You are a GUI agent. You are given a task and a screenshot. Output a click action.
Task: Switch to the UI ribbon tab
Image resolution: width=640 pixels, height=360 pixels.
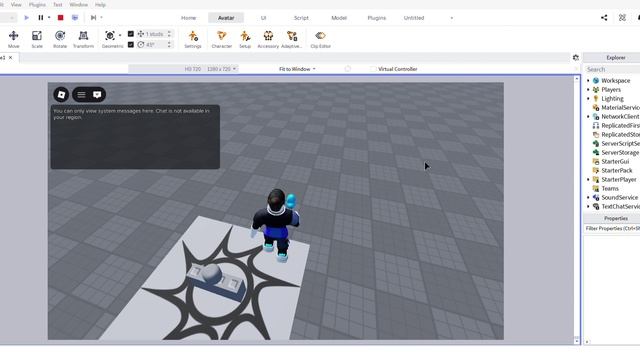[x=263, y=18]
